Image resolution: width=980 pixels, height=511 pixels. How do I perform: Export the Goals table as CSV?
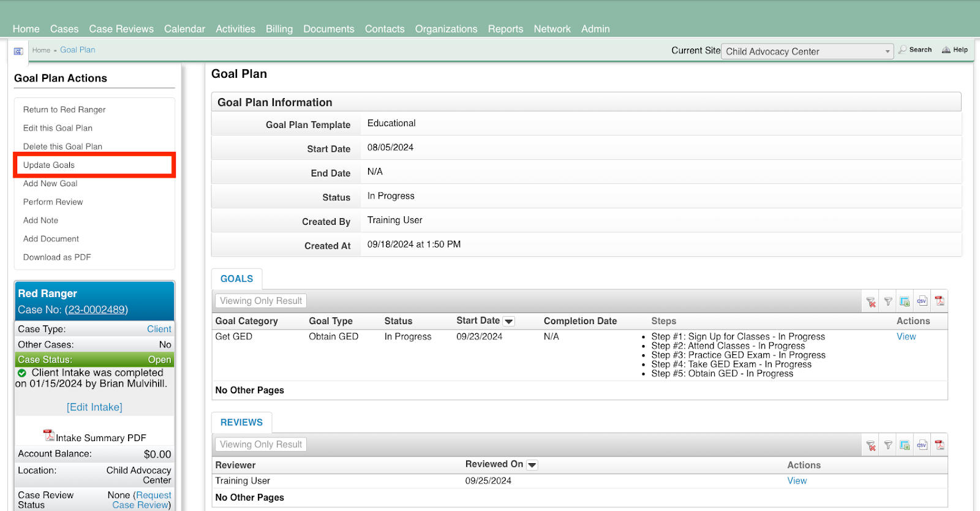click(x=922, y=301)
